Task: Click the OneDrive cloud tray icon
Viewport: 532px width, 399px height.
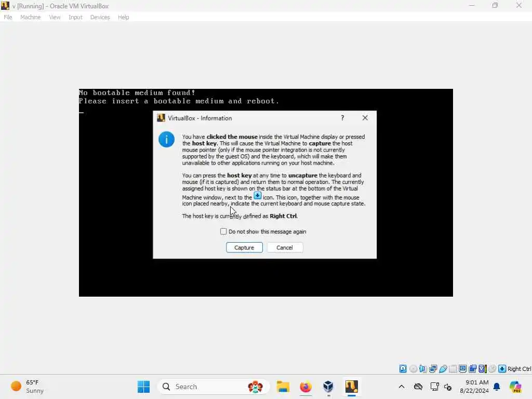Action: coord(418,387)
